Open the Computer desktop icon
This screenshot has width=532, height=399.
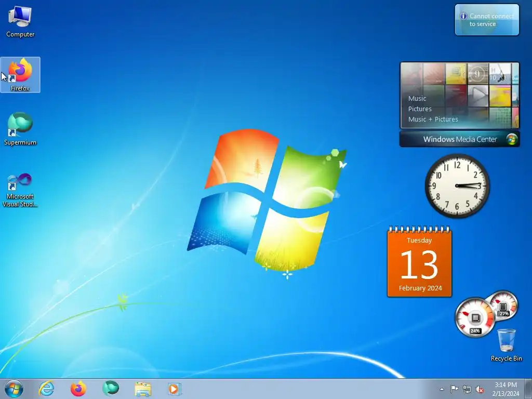tap(20, 21)
